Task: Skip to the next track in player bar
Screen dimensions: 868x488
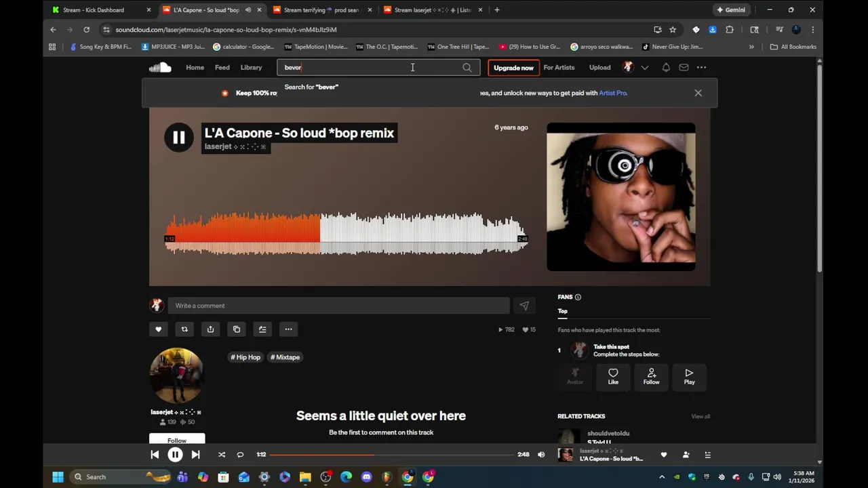Action: [195, 455]
